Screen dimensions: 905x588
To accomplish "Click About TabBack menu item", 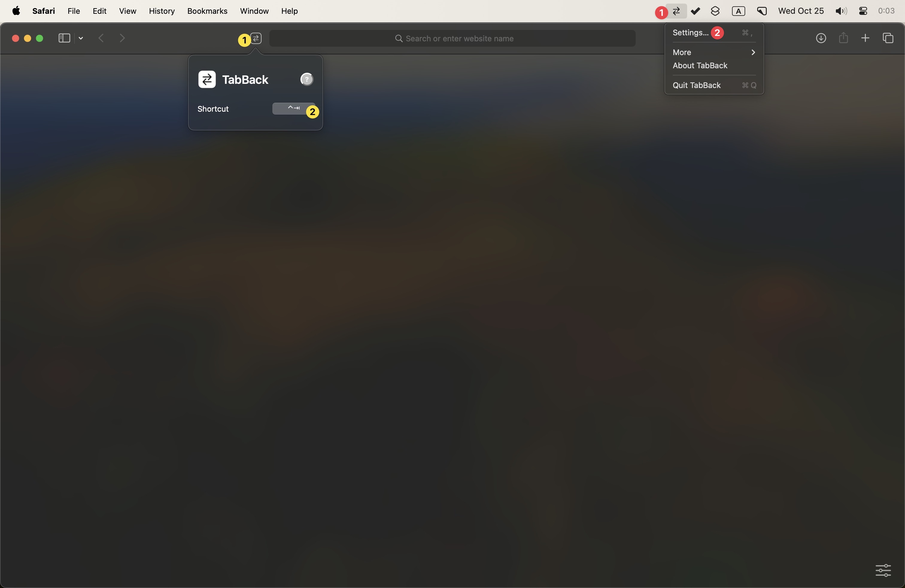I will click(x=700, y=65).
